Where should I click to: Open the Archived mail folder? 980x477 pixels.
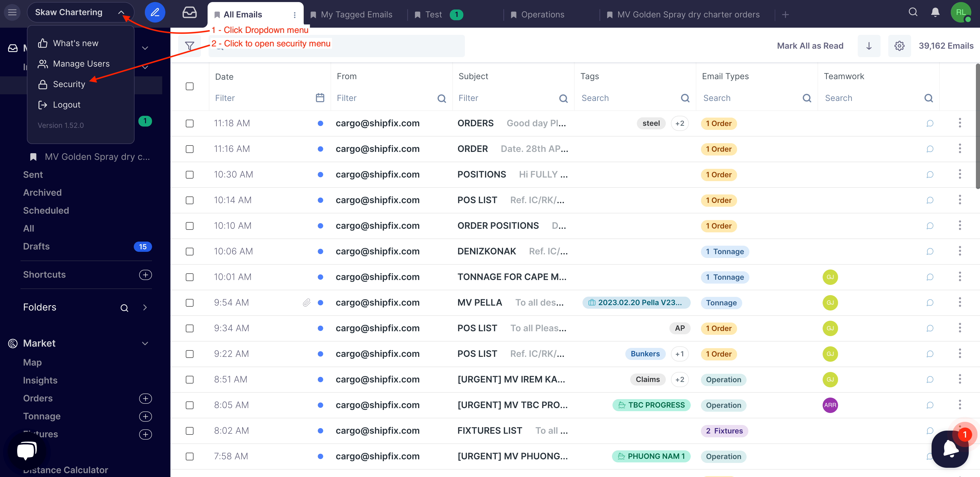click(x=42, y=192)
